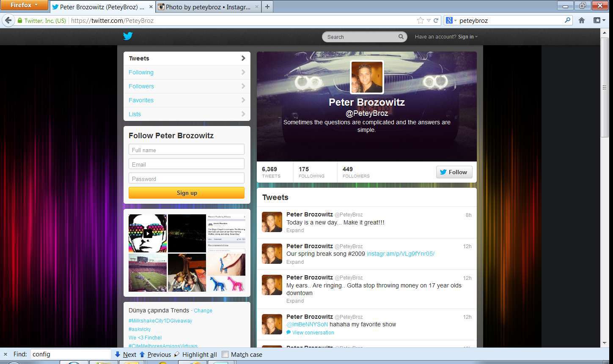Screen dimensions: 613x364
Task: Click the Firefox back arrow button
Action: pyautogui.click(x=8, y=20)
